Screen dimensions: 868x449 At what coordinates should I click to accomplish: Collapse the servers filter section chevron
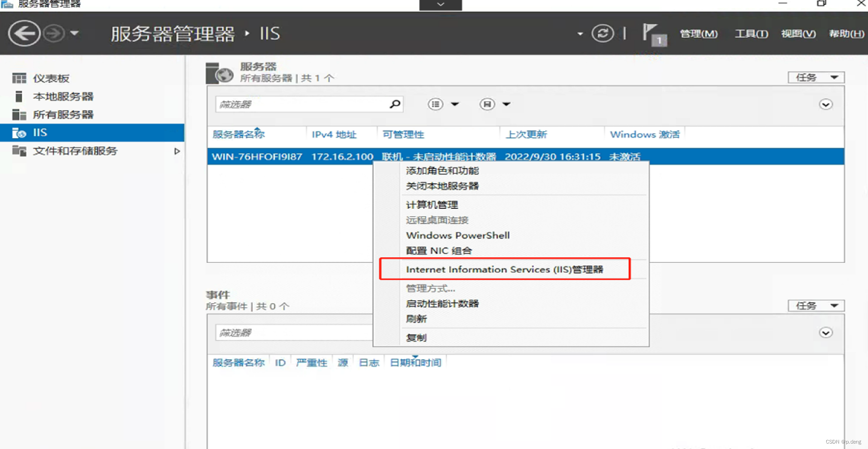(825, 105)
